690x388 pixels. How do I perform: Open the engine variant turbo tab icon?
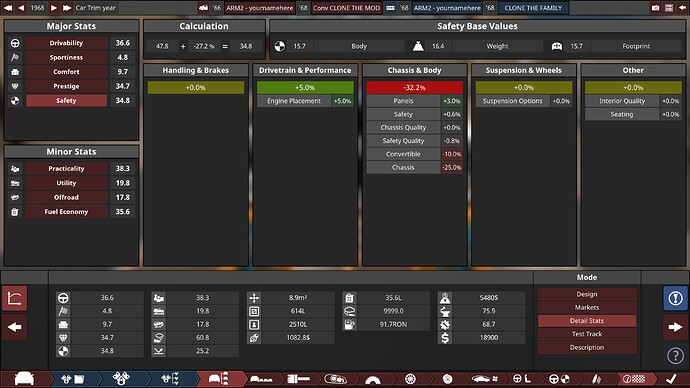tap(121, 379)
